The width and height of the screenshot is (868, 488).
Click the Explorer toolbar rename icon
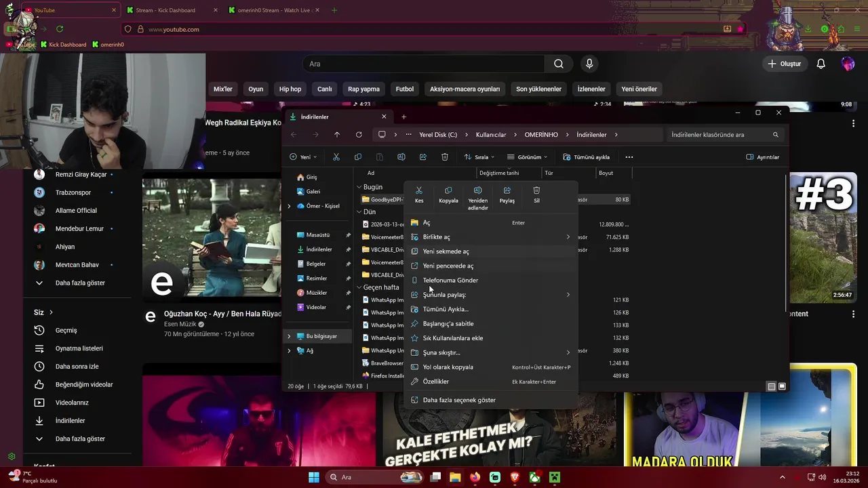(401, 157)
